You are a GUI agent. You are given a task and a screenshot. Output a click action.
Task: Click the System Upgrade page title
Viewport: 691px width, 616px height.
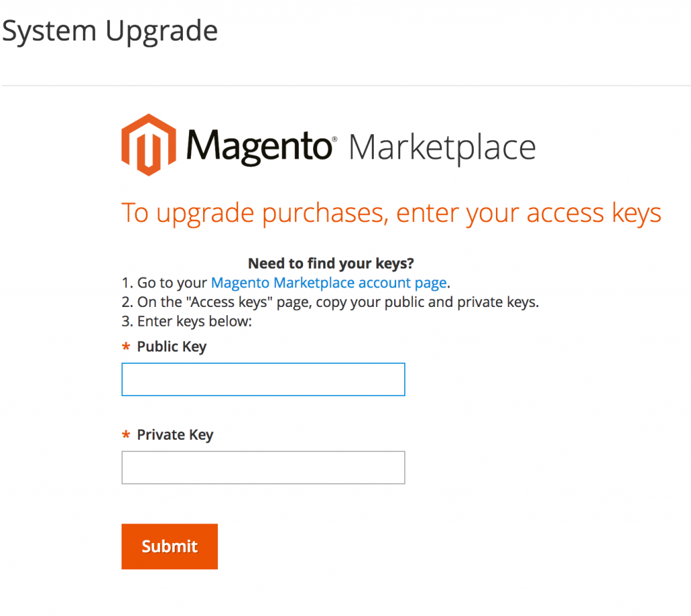(109, 30)
